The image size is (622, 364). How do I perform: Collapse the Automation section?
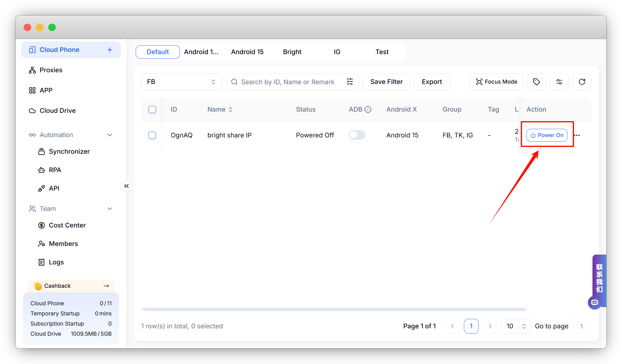coord(110,135)
